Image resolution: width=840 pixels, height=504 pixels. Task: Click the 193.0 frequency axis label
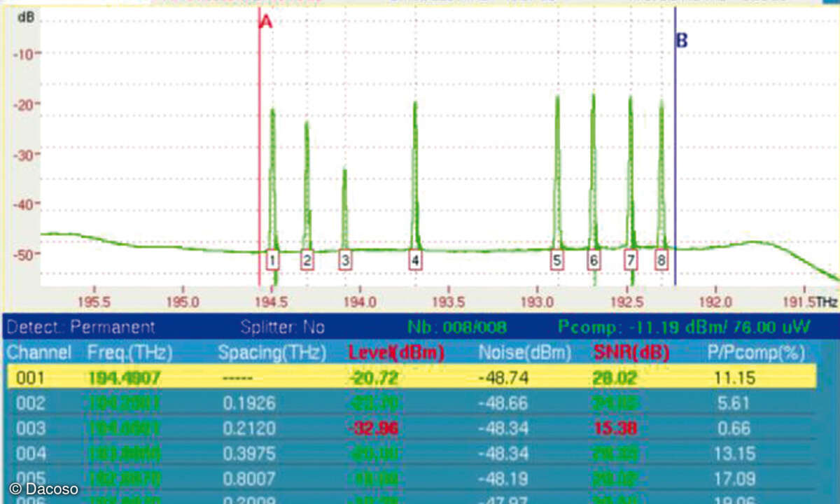click(x=538, y=302)
